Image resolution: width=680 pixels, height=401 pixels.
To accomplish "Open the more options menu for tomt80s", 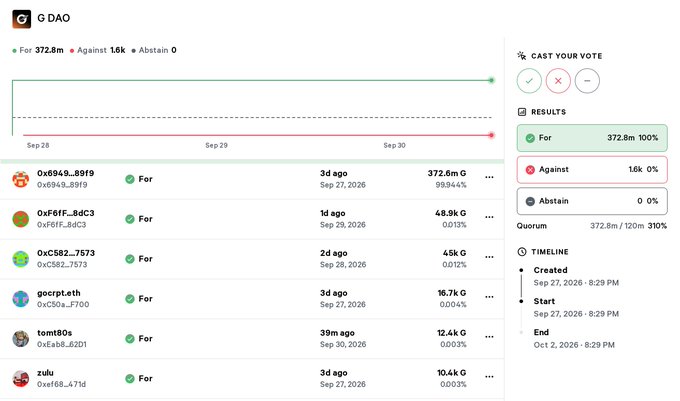I will [489, 337].
